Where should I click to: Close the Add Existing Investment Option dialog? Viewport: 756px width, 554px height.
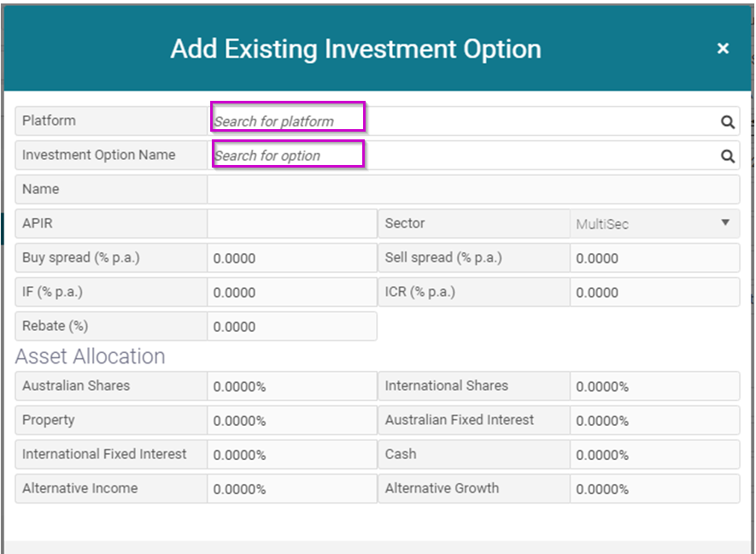tap(723, 49)
